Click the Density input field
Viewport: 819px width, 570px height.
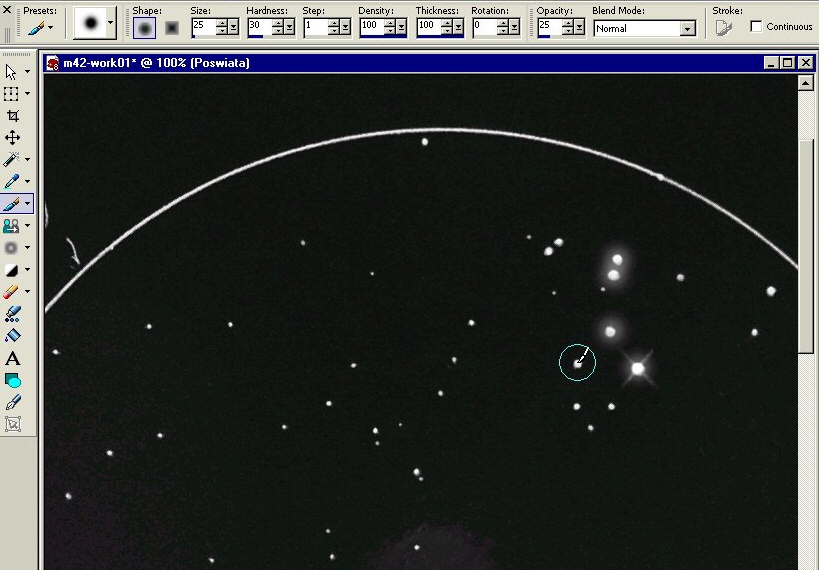[371, 26]
